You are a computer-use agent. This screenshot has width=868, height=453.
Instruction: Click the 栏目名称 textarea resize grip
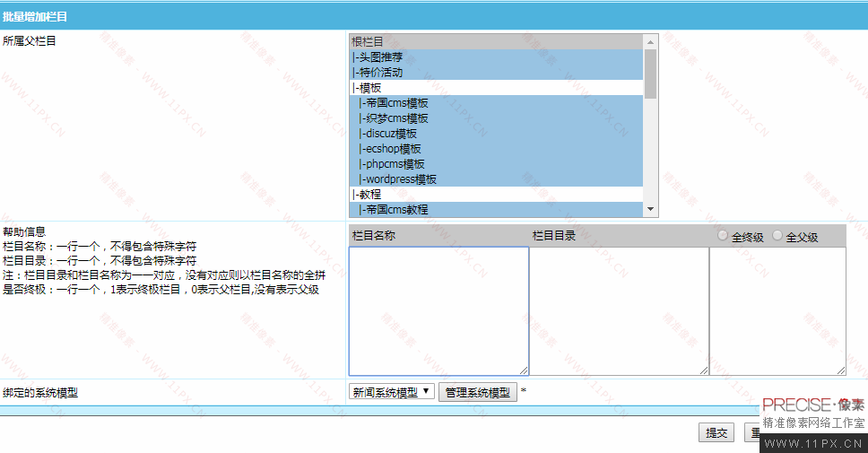[x=524, y=370]
